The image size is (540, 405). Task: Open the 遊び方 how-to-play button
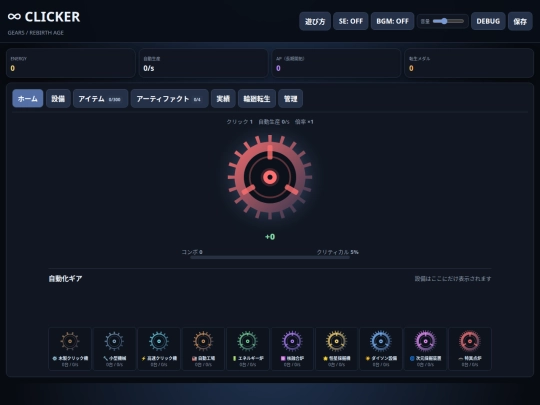315,21
